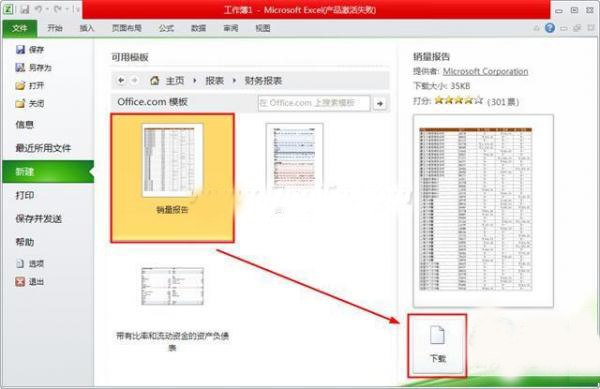
Task: Click 主页 in the template breadcrumb
Action: click(175, 81)
